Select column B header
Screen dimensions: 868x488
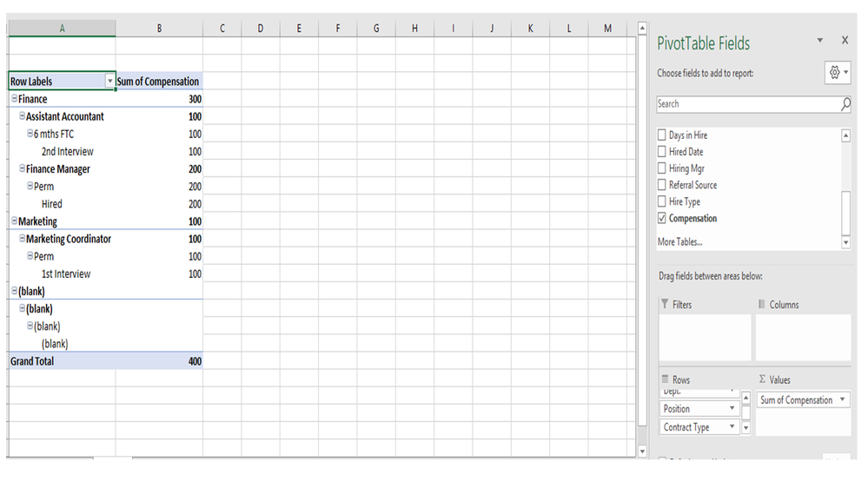(159, 28)
